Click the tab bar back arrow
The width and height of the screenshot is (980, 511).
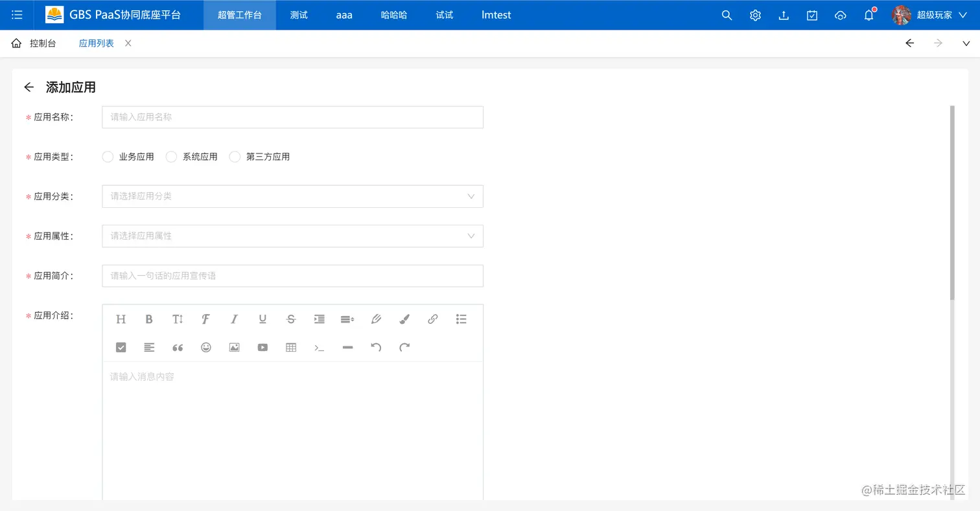[x=910, y=43]
